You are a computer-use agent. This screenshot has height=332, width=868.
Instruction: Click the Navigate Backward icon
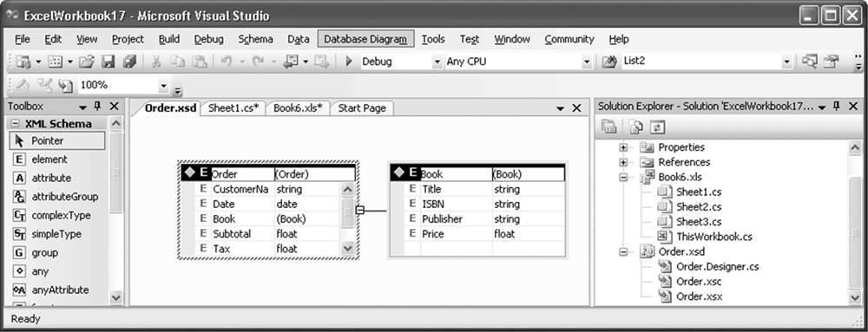point(290,62)
